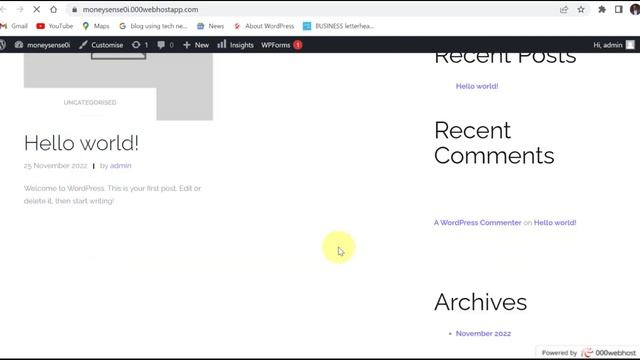
Task: Click the forward navigation arrow
Action: (20, 9)
